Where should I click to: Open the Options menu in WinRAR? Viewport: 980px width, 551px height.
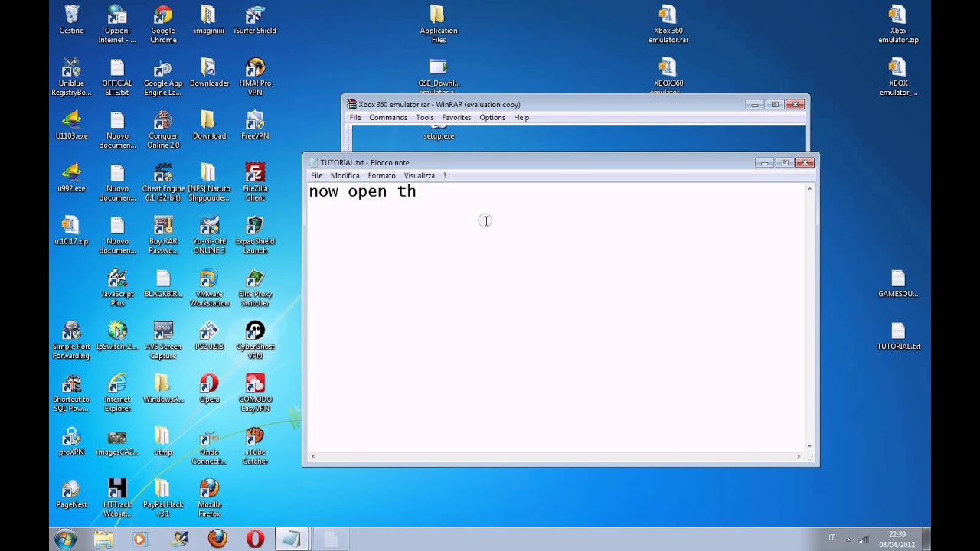[492, 118]
